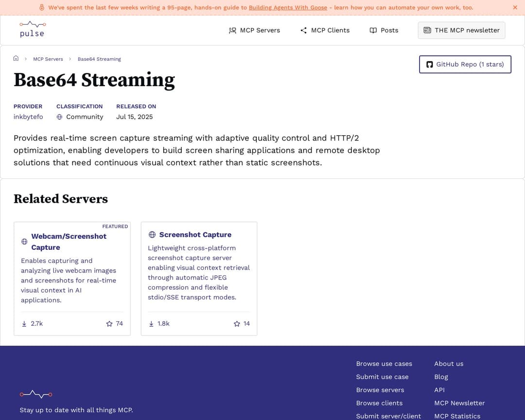Open Browse use cases footer link

(x=384, y=364)
